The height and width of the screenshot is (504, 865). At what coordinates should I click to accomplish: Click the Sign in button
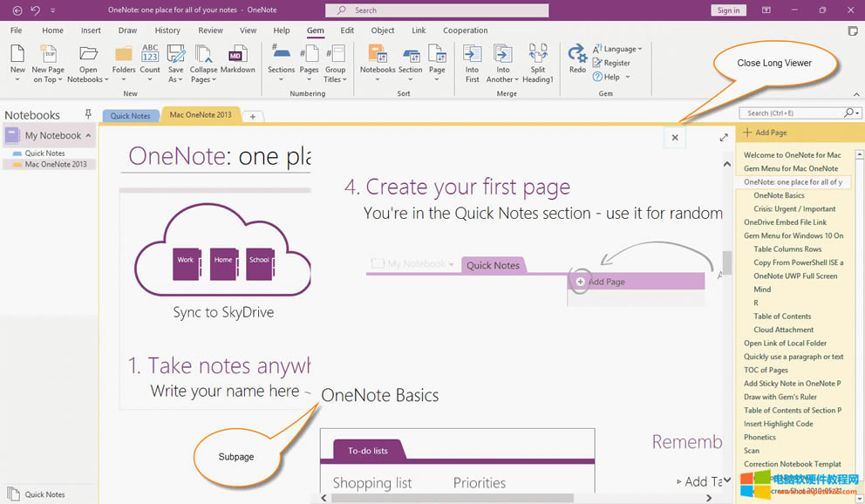click(727, 10)
